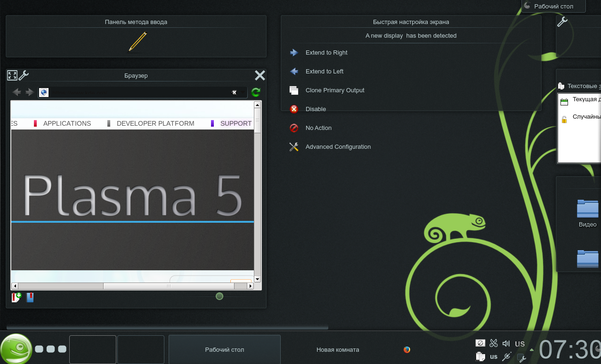Viewport: 601px width, 364px height.
Task: Click scroll-down arrow in browser page
Action: click(x=258, y=279)
